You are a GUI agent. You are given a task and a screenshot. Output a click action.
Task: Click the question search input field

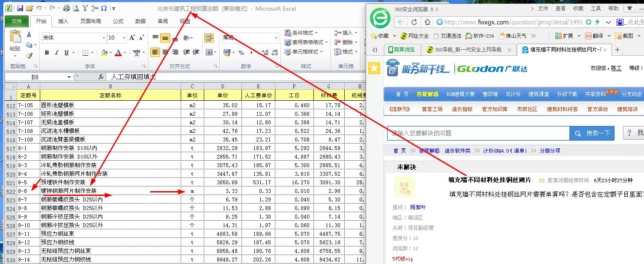[478, 133]
